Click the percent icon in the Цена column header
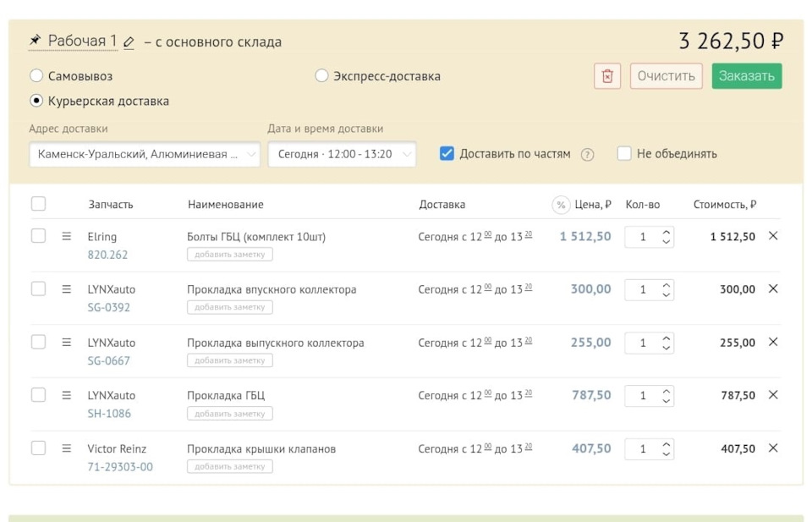 click(560, 205)
